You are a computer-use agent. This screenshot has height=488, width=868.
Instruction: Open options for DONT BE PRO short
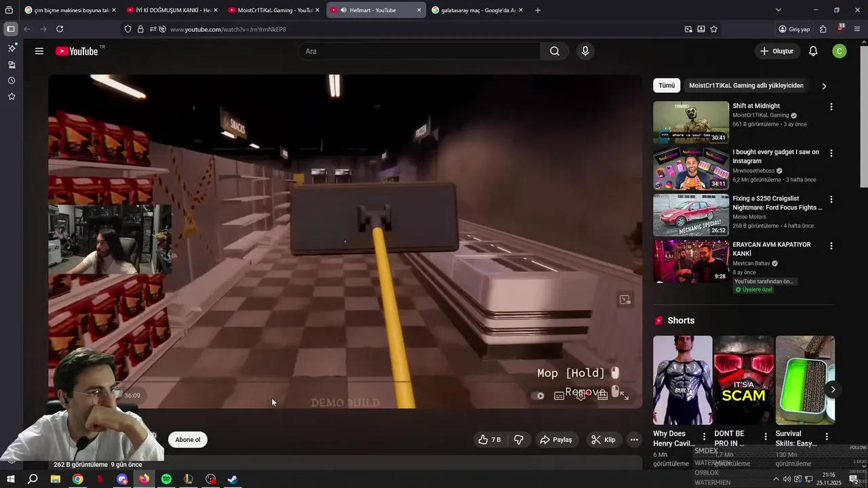point(766,436)
